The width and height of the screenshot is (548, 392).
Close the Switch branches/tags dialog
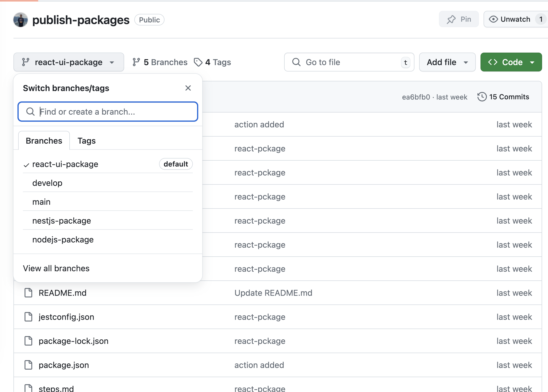(188, 88)
